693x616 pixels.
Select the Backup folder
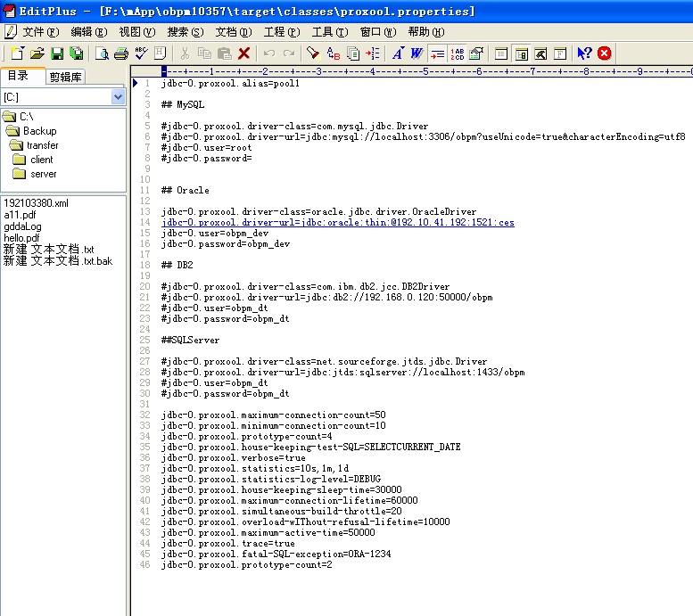click(x=31, y=131)
